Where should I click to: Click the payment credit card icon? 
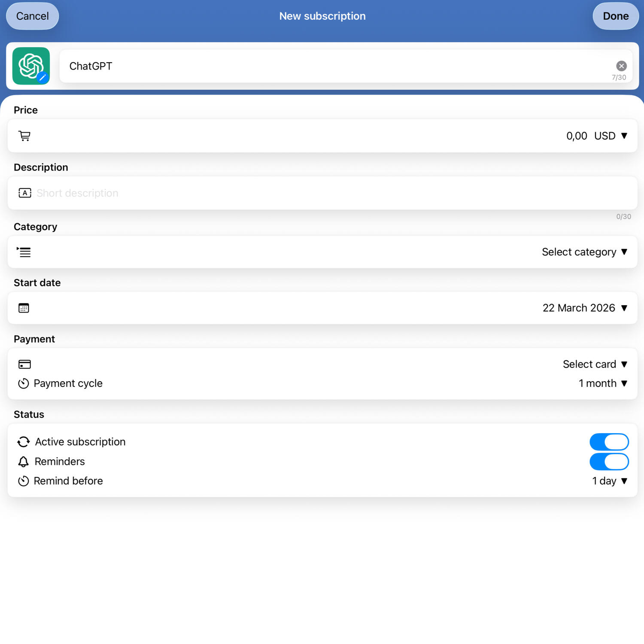point(24,365)
